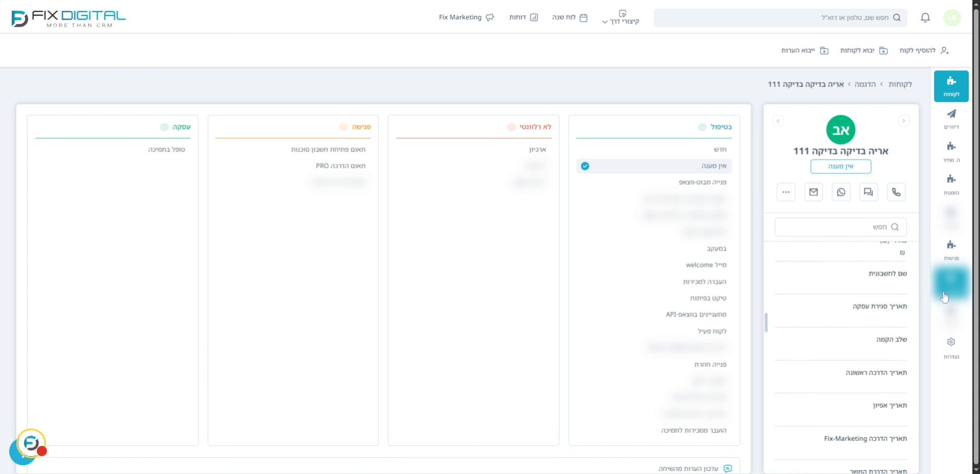Click the Fix Digital chat widget icon
This screenshot has height=474, width=980.
click(31, 443)
